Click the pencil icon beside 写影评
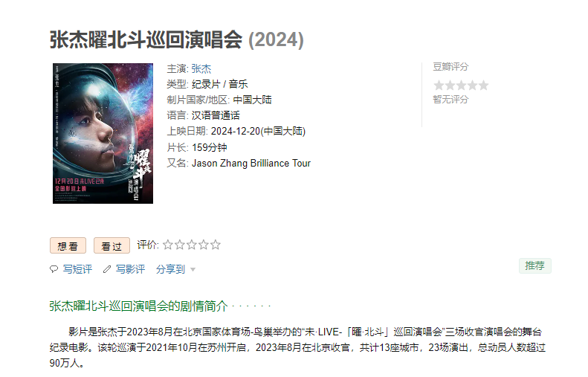This screenshot has height=377, width=588. pyautogui.click(x=107, y=269)
